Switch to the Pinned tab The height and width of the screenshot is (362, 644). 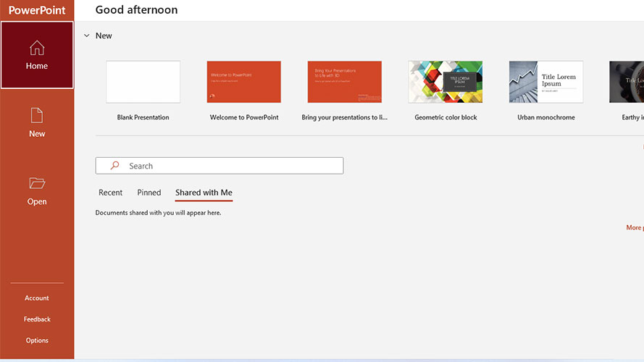149,193
